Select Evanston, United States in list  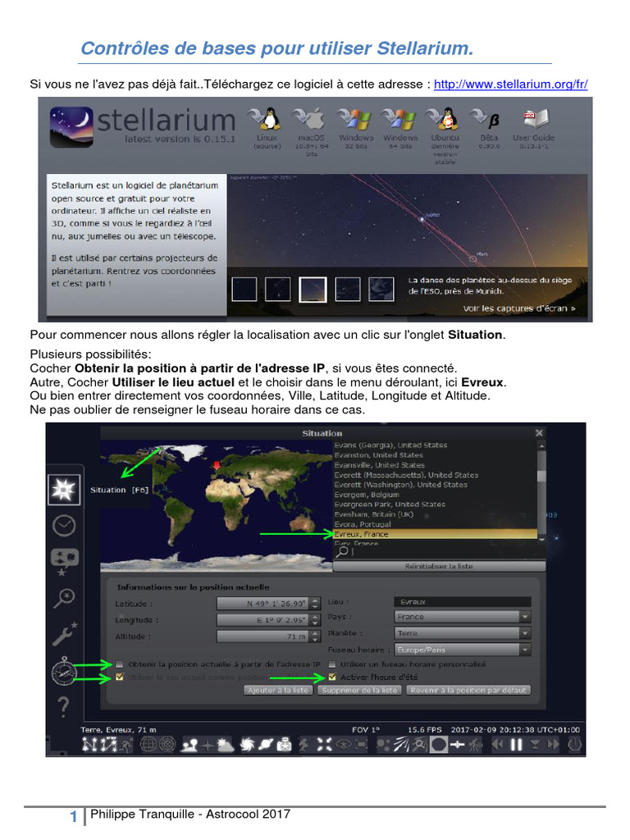(x=379, y=454)
